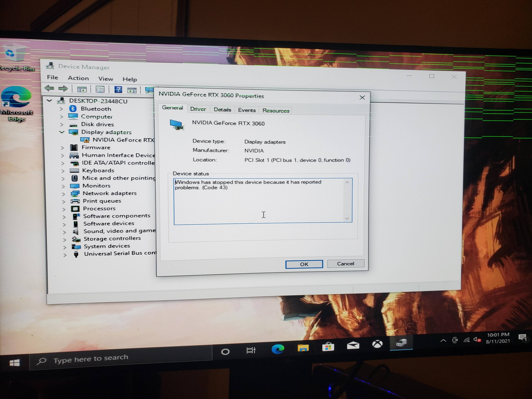Click the blue Help question mark icon
532x399 pixels.
click(118, 90)
